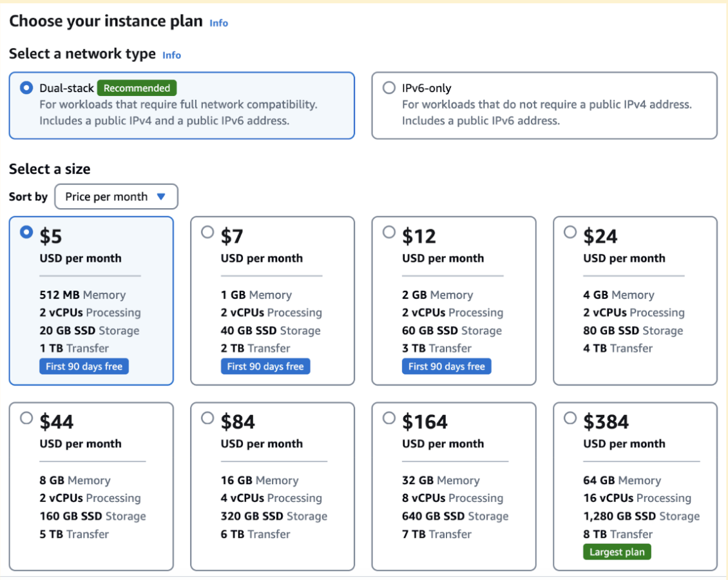
Task: Click First 90 days free badge on $5 plan
Action: coord(84,367)
